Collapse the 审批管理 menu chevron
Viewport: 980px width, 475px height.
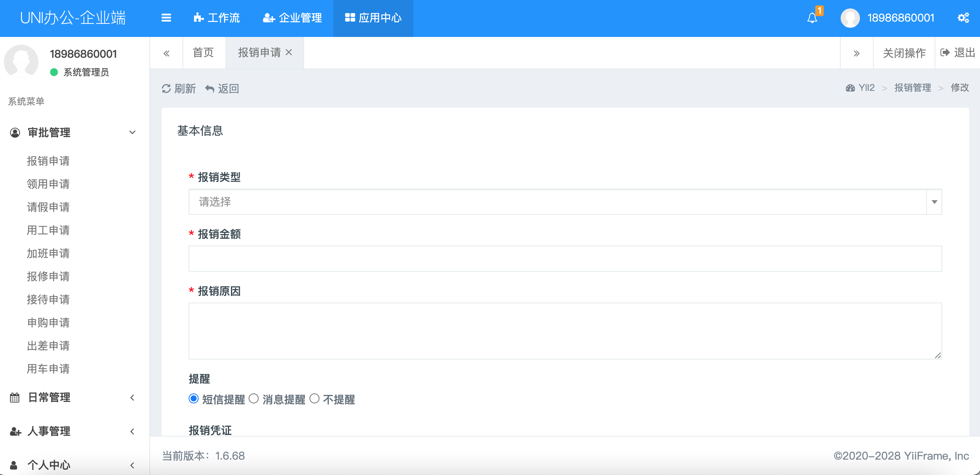click(132, 132)
